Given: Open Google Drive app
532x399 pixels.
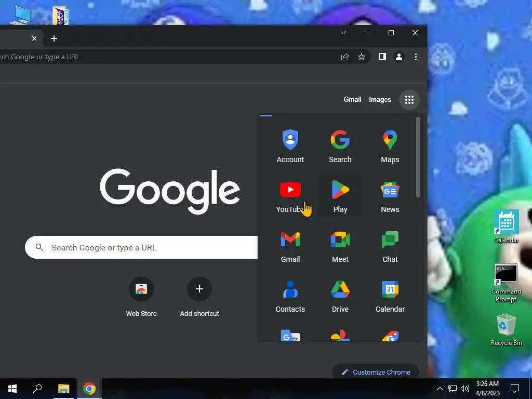Looking at the screenshot, I should tap(340, 296).
